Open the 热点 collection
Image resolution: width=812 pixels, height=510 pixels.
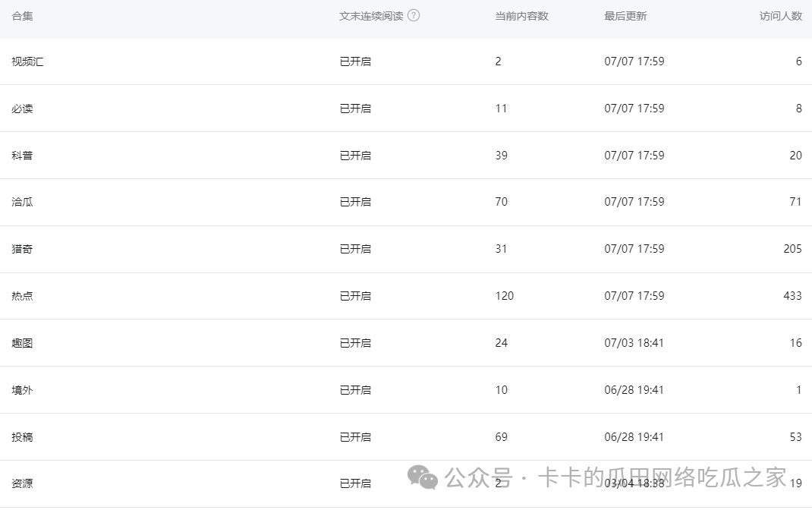click(22, 296)
